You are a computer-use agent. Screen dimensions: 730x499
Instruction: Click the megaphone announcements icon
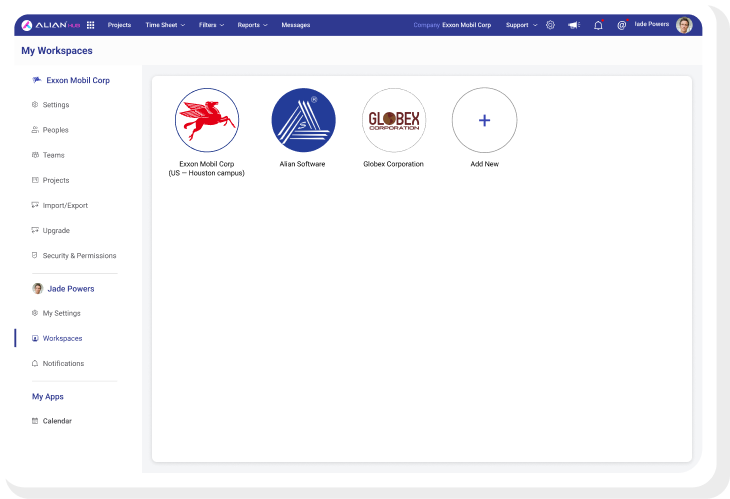pos(574,25)
